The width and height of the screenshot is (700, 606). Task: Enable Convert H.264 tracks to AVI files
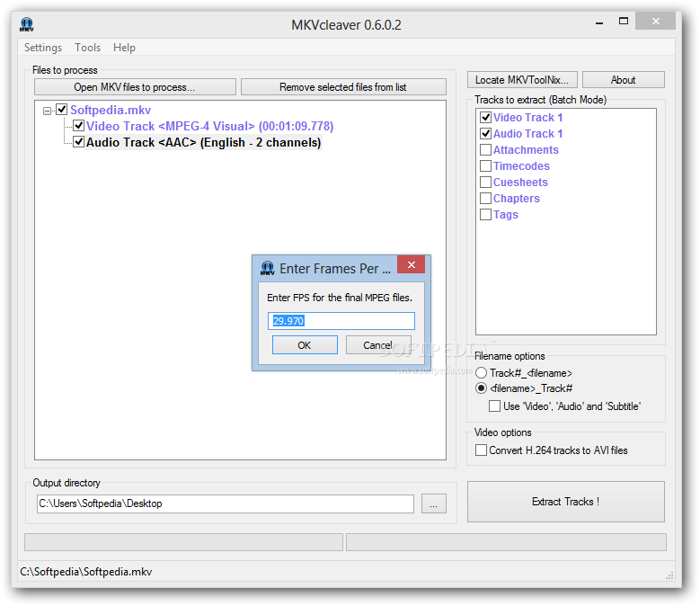(482, 450)
